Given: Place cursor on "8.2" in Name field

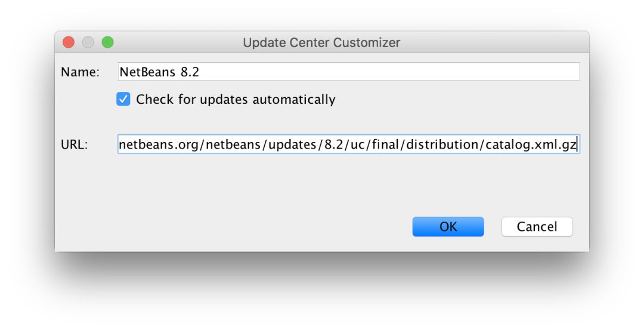Looking at the screenshot, I should [x=190, y=72].
